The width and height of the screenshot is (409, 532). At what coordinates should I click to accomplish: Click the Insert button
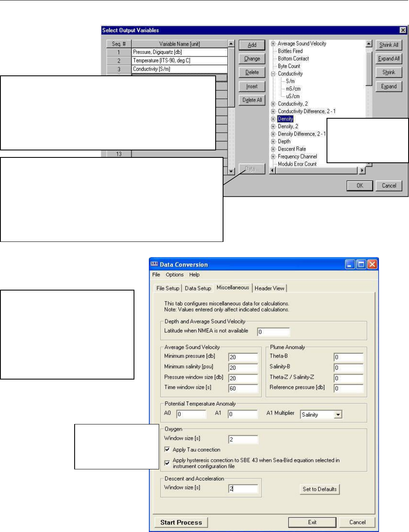point(252,87)
